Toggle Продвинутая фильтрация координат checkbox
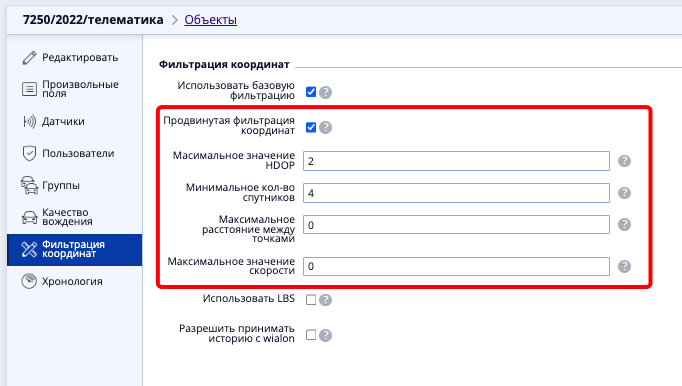682x386 pixels. pyautogui.click(x=311, y=128)
